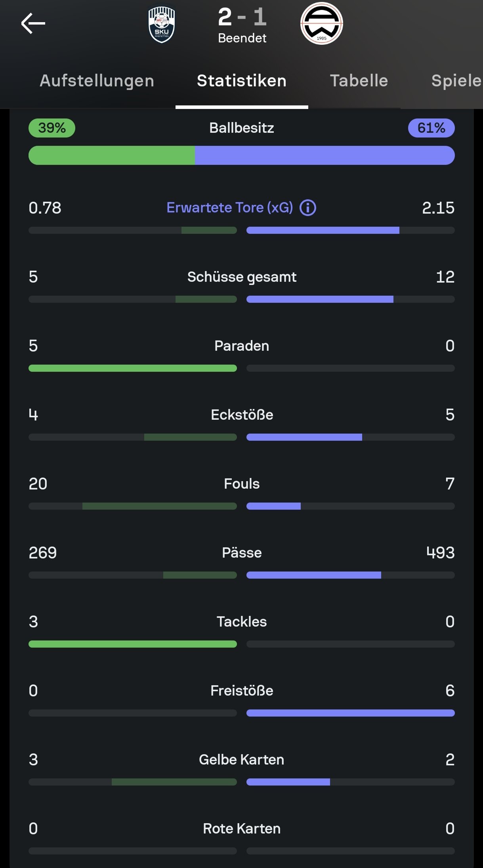
Task: Click the green Tackles bar
Action: 133,644
